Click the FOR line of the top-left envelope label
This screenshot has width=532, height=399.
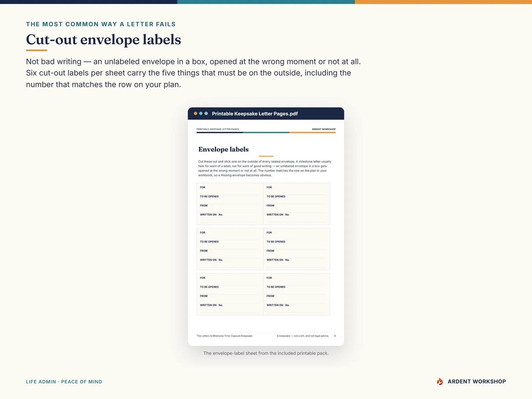(229, 190)
